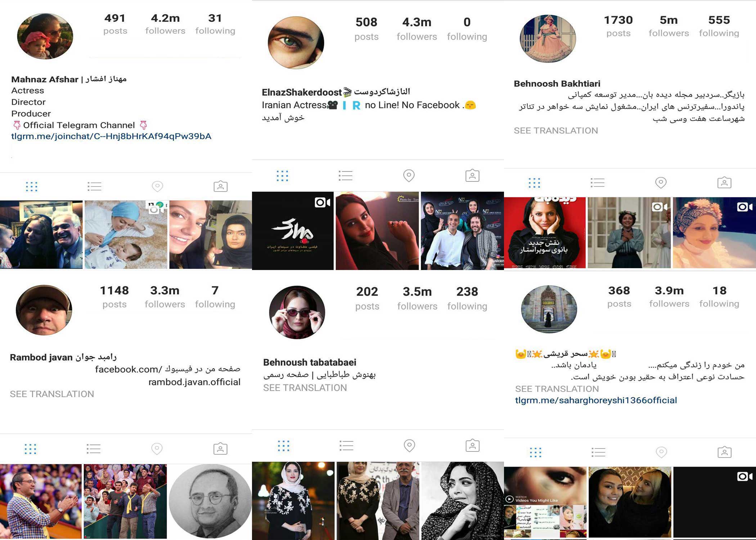This screenshot has width=756, height=540.
Task: Open grid view on Mahnaz Afshar profile
Action: click(32, 186)
